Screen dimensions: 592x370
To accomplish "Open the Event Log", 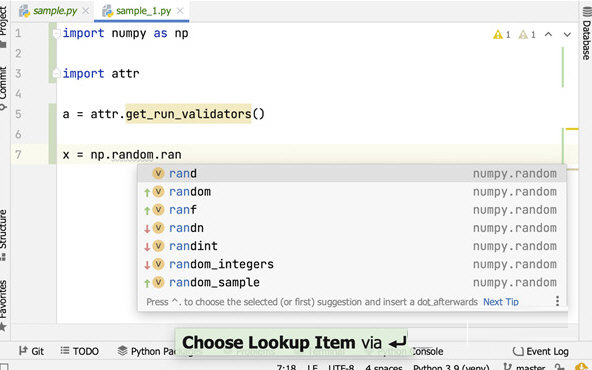I will coord(541,352).
